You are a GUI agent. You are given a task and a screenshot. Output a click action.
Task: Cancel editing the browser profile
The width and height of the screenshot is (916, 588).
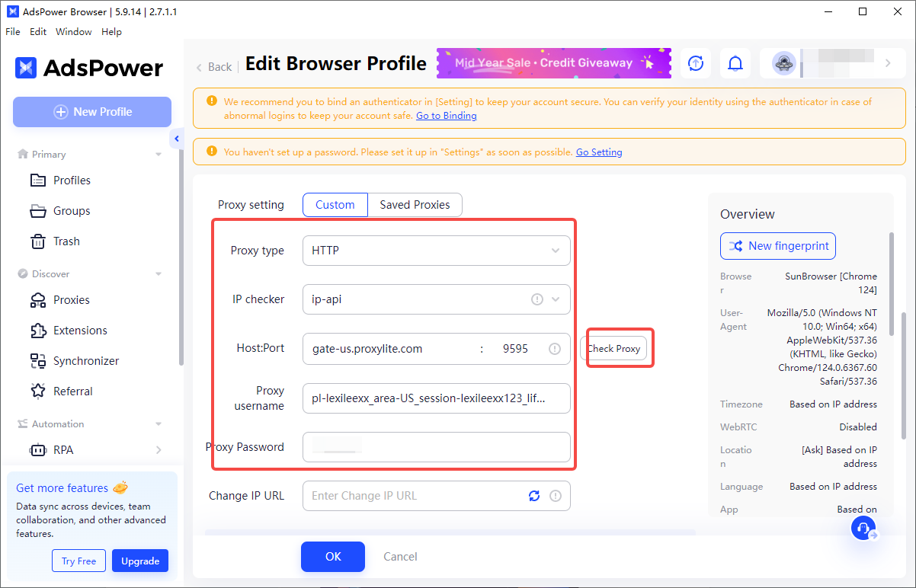pos(400,557)
